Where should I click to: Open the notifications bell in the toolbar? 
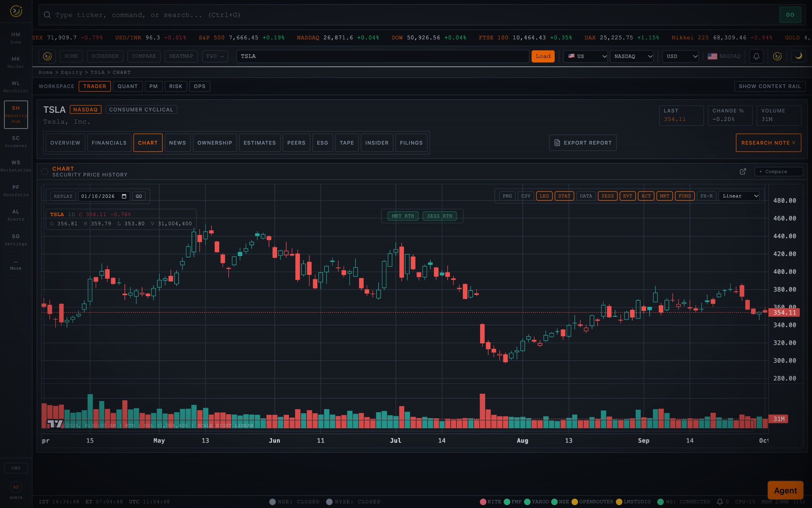tap(756, 56)
